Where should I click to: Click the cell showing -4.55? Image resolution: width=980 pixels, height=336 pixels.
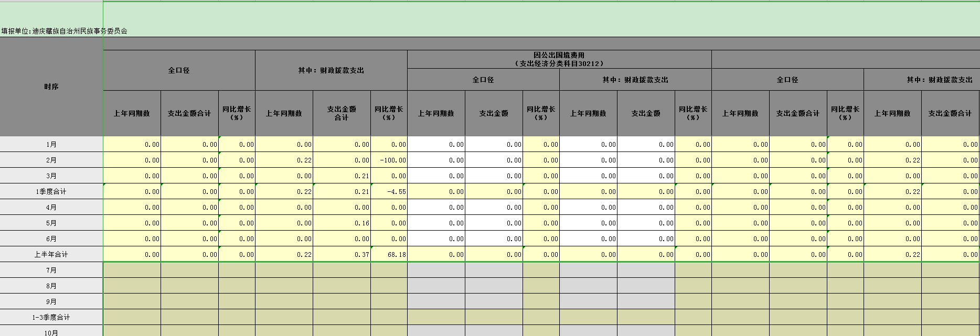[x=389, y=191]
